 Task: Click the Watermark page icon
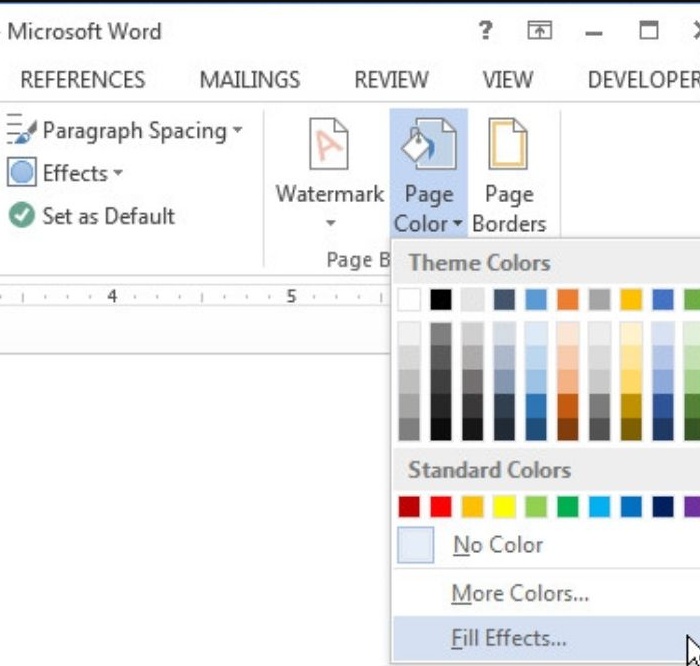(329, 144)
